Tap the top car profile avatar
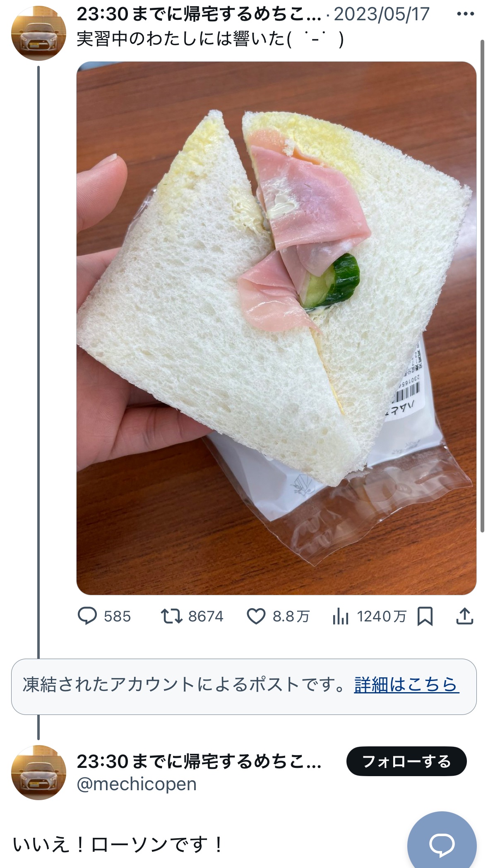 (38, 34)
